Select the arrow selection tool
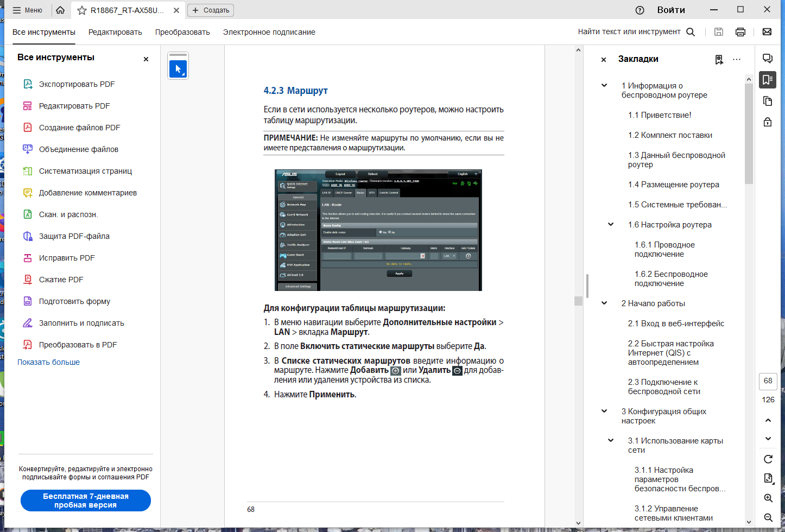785x532 pixels. point(178,69)
